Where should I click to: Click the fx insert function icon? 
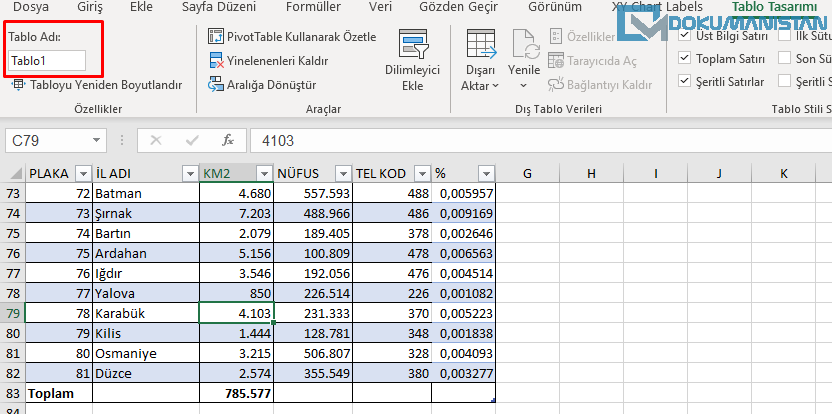[x=228, y=141]
